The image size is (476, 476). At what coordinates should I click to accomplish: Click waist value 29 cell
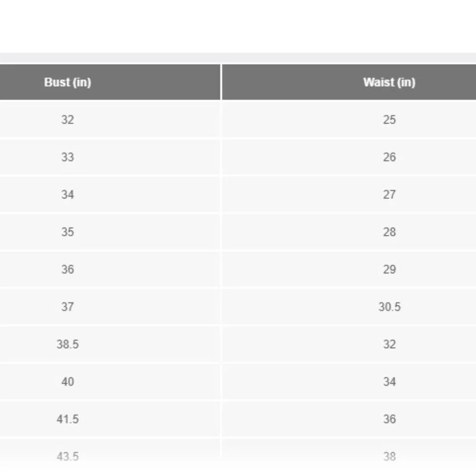click(x=349, y=269)
